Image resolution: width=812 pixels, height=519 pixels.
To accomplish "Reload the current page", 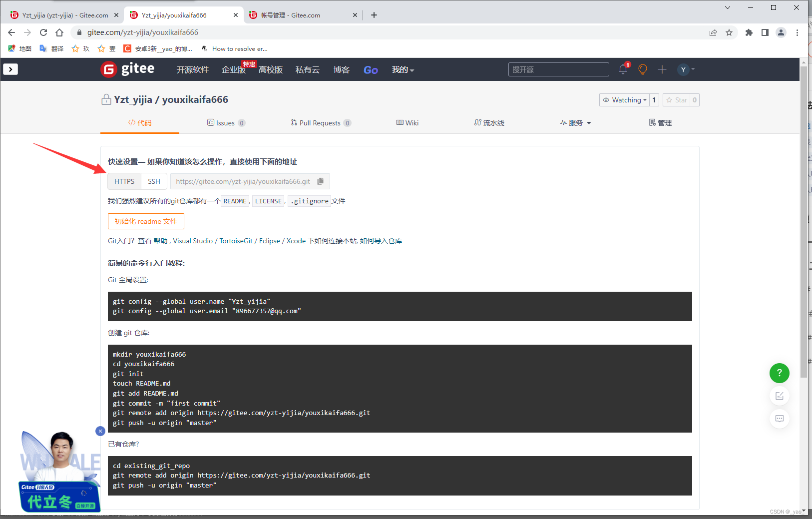I will [x=43, y=32].
